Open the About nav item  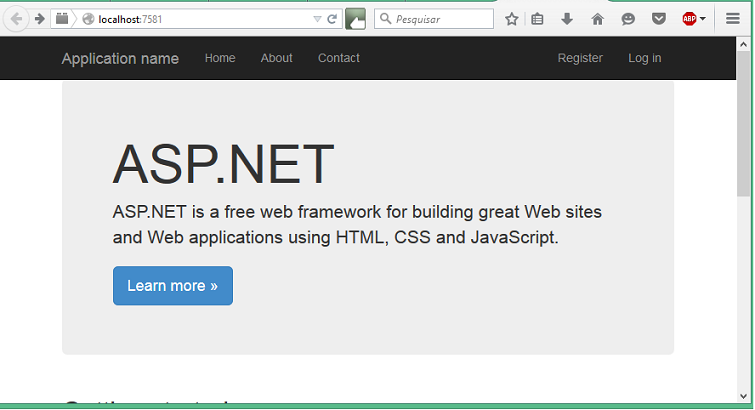[x=276, y=58]
